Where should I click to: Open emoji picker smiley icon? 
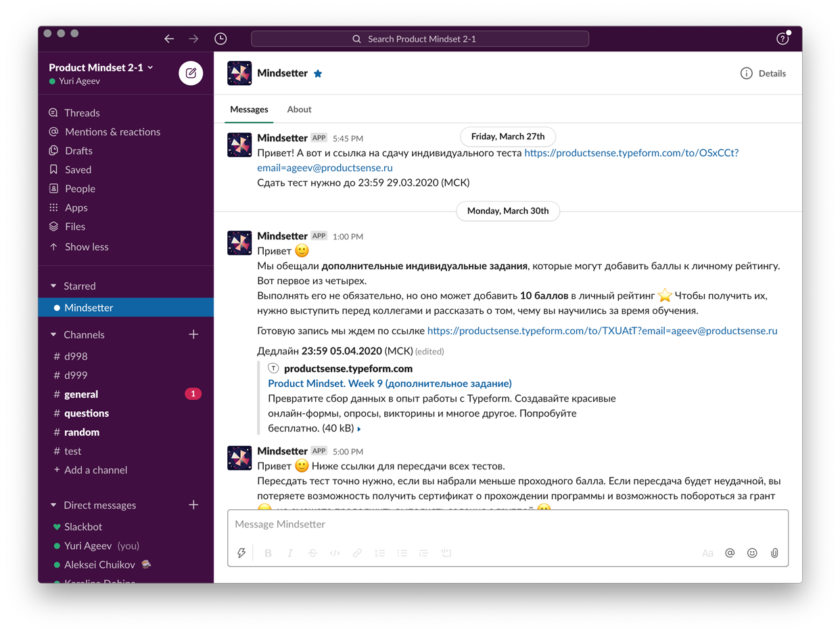[x=752, y=553]
